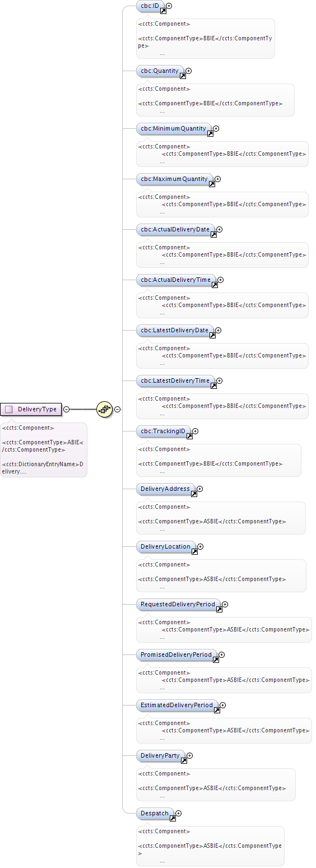The height and width of the screenshot is (868, 316).
Task: Select the cbc:LatestDeliveryTime element
Action: tap(175, 381)
